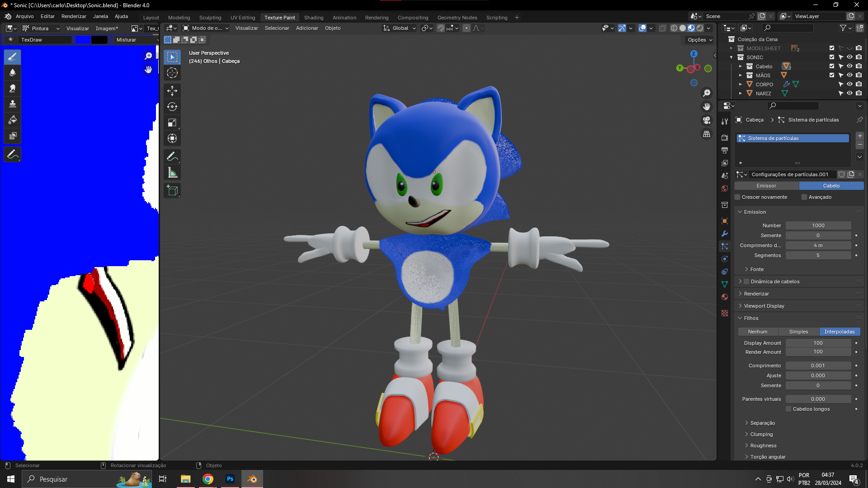This screenshot has width=868, height=488.
Task: Click the blue primary color swatch
Action: click(83, 40)
